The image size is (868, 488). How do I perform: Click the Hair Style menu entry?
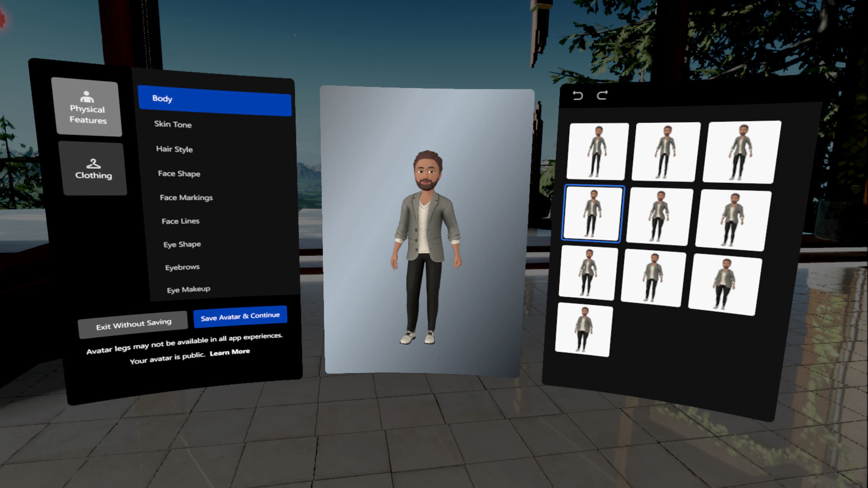(175, 149)
